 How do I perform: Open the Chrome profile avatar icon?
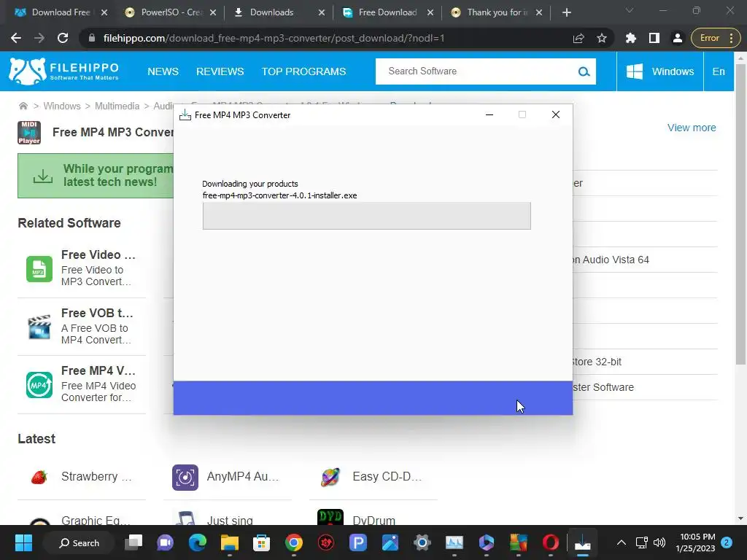pos(677,38)
